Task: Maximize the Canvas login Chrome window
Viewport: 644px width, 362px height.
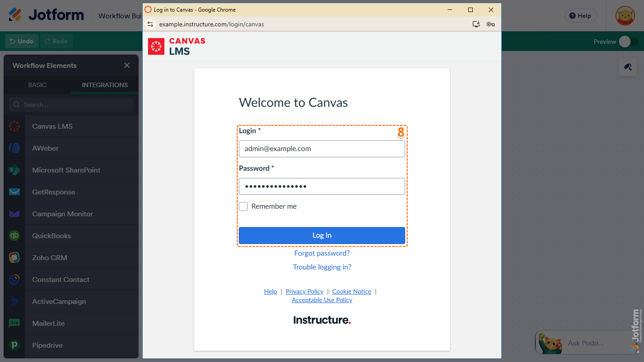Action: click(470, 10)
